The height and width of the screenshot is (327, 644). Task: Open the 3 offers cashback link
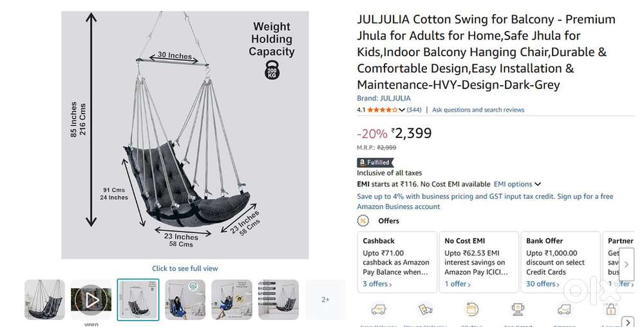pyautogui.click(x=377, y=284)
